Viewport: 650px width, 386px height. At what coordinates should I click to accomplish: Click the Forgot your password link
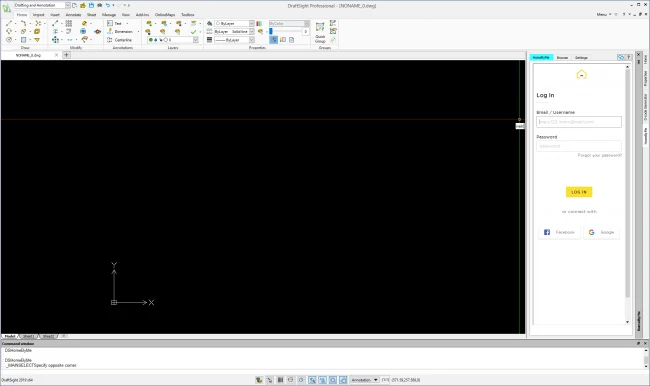tap(599, 155)
